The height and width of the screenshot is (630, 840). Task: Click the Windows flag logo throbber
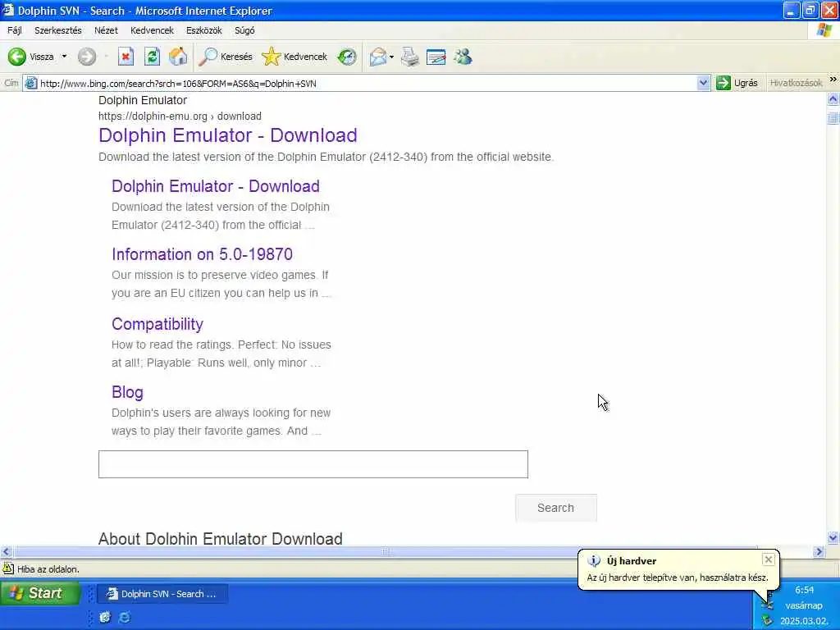pyautogui.click(x=824, y=30)
